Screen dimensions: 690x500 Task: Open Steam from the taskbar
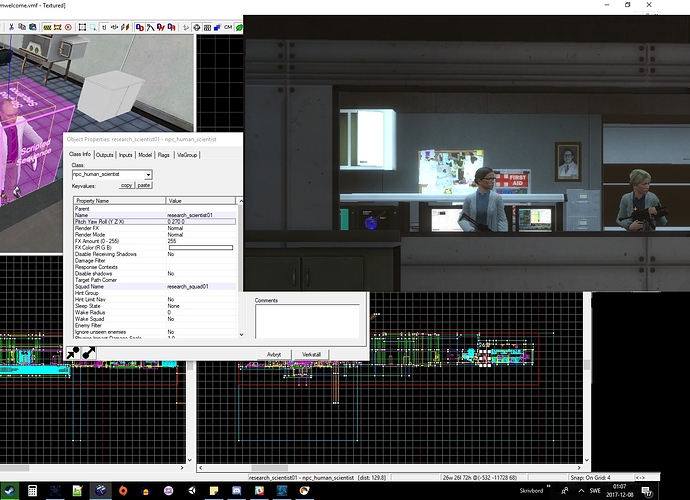point(9,491)
